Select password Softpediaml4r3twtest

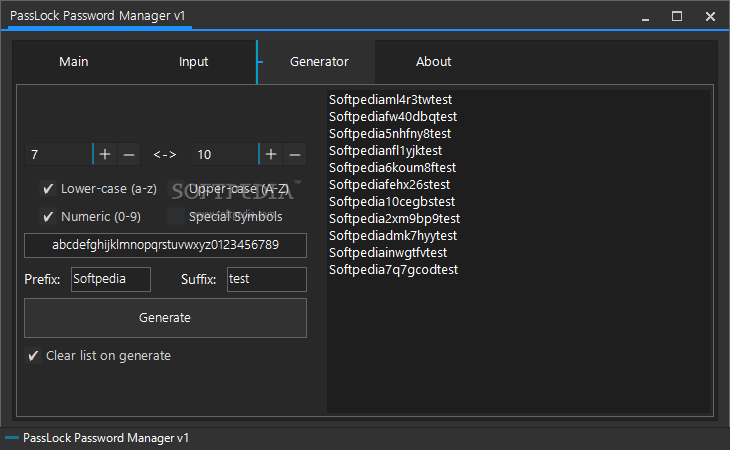coord(390,100)
